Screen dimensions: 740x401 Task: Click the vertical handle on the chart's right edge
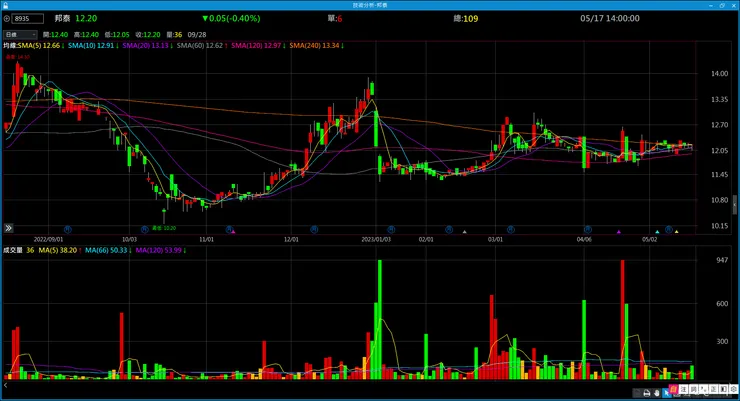[735, 205]
